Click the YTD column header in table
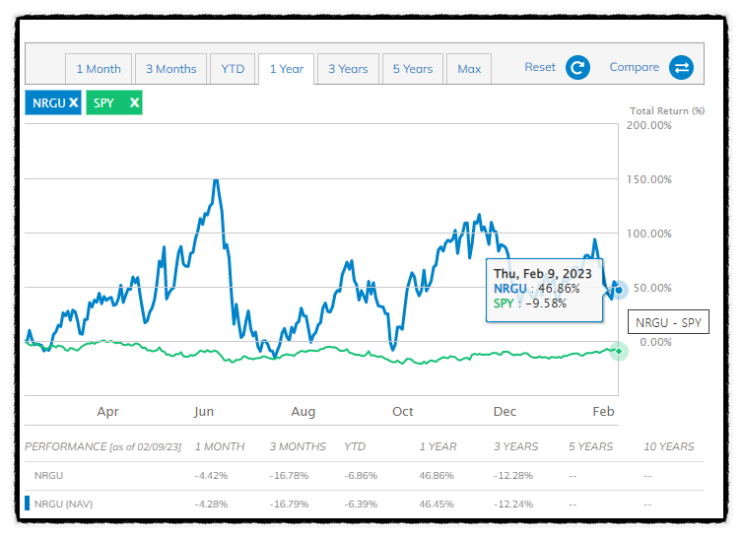Viewport: 743px width, 538px height. click(x=355, y=447)
